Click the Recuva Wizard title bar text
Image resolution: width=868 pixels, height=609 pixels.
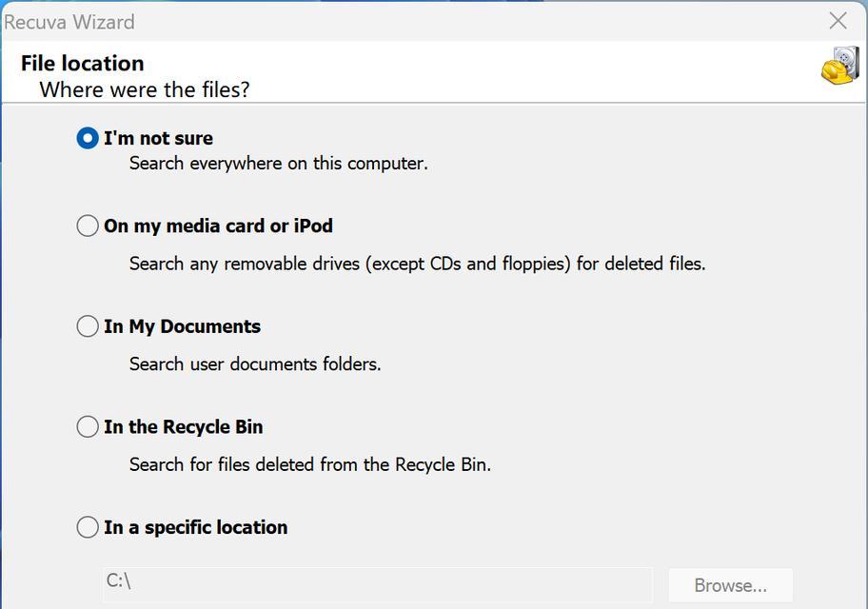pyautogui.click(x=69, y=22)
